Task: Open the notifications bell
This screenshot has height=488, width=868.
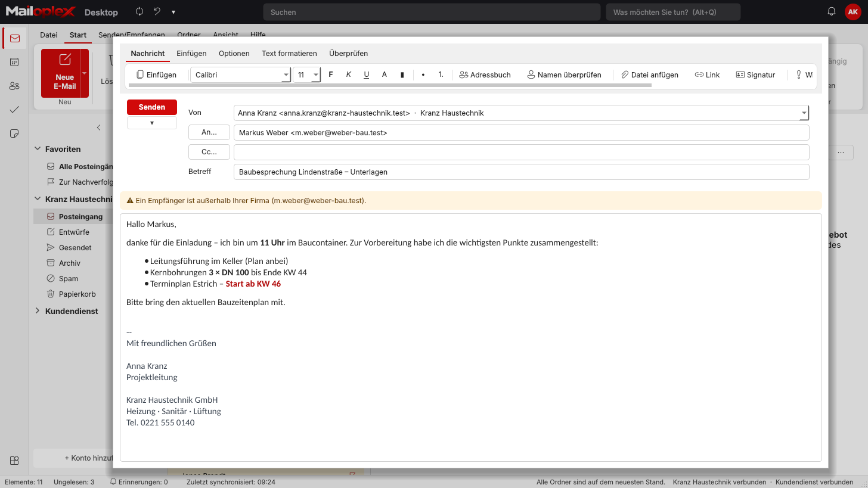Action: click(832, 12)
